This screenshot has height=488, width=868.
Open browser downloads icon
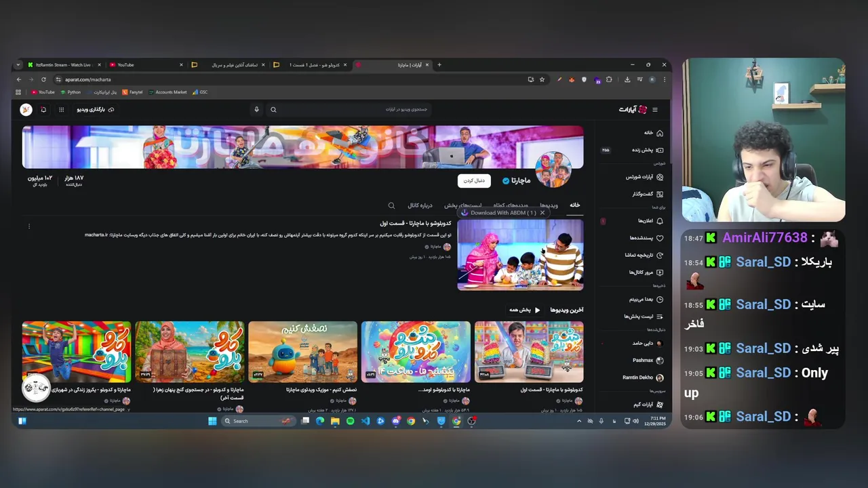627,79
